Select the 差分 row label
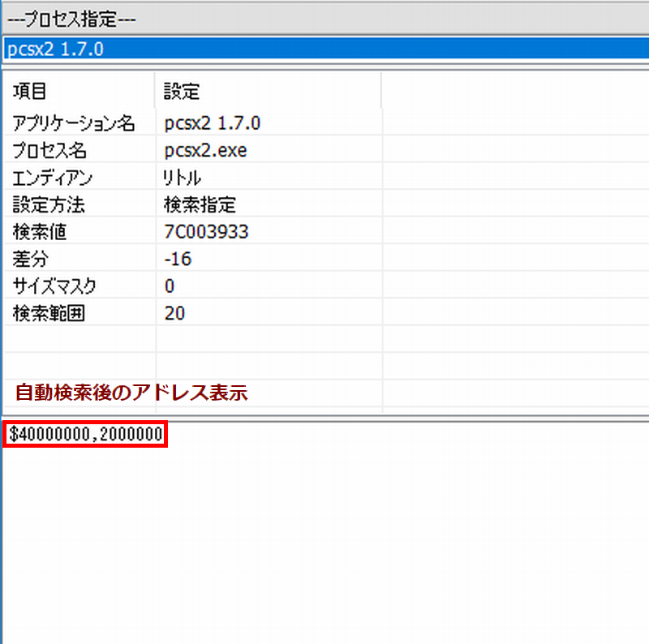 (x=30, y=259)
